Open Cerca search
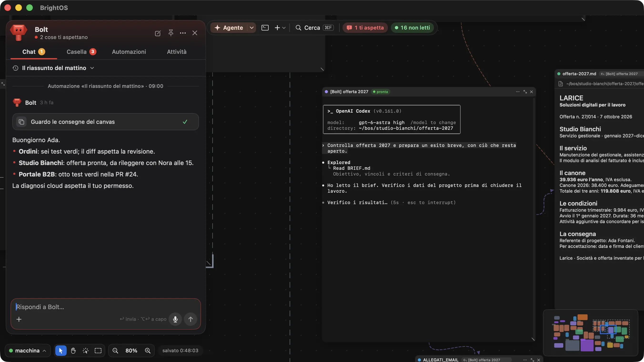Viewport: 644px width, 362px height. tap(314, 28)
